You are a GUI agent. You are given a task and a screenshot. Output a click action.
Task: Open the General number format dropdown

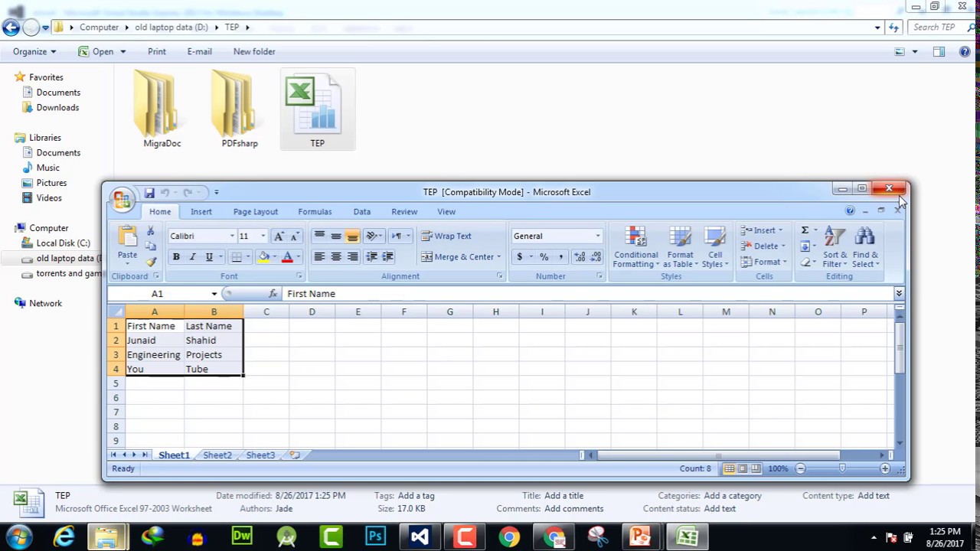point(598,236)
